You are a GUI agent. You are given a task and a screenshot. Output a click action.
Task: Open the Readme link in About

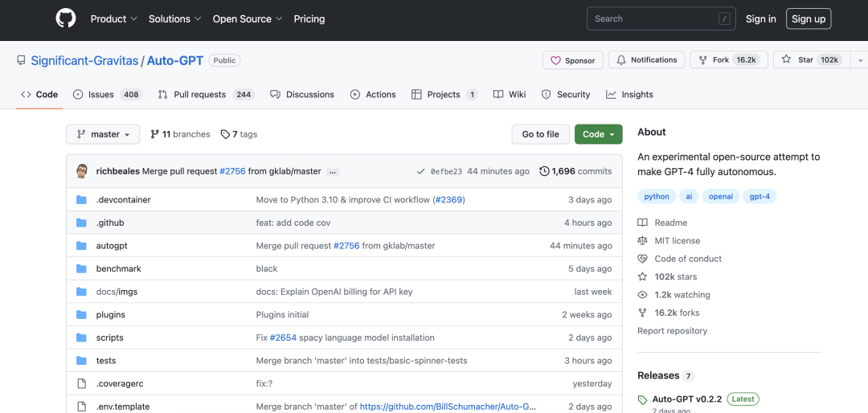pyautogui.click(x=662, y=223)
